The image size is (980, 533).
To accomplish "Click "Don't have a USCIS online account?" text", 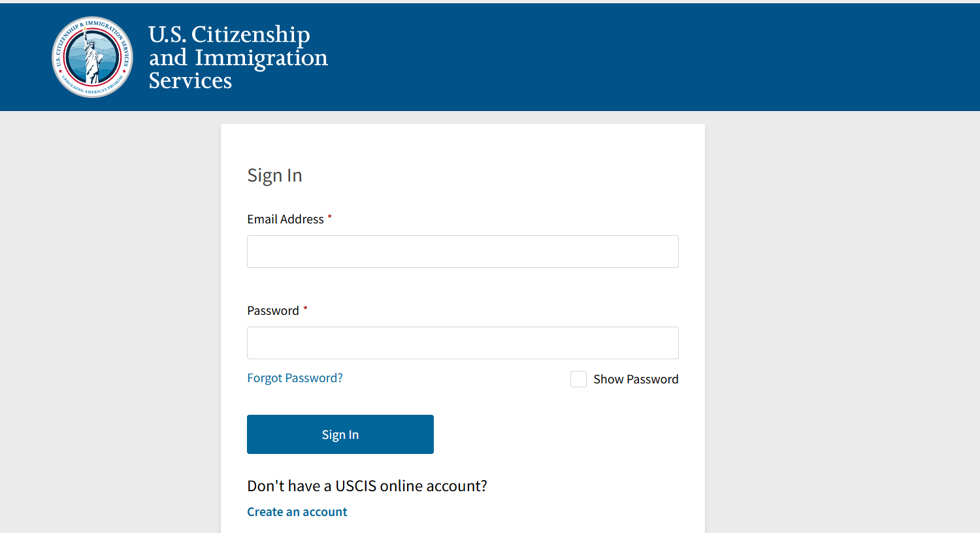I will pyautogui.click(x=367, y=486).
